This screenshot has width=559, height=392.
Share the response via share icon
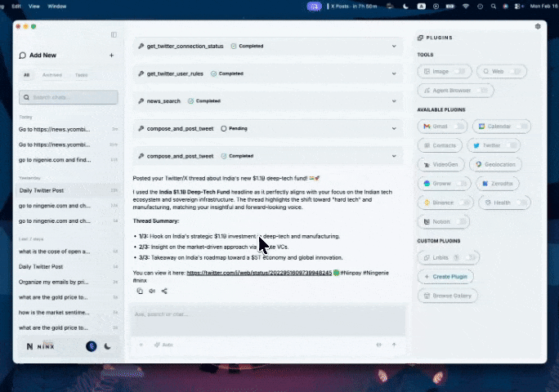tap(164, 292)
